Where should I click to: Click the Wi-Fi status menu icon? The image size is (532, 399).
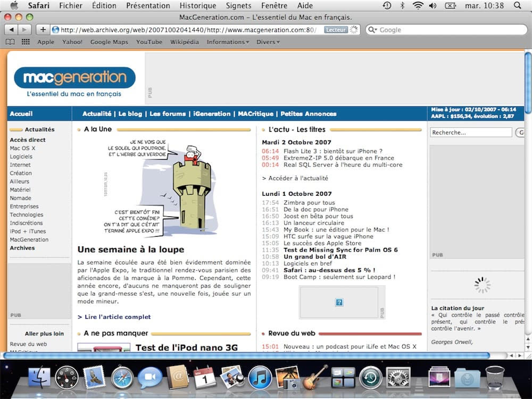pos(418,6)
